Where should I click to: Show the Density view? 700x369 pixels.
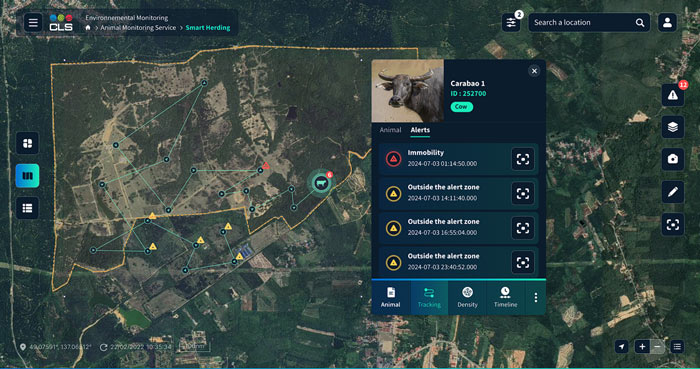pos(467,298)
